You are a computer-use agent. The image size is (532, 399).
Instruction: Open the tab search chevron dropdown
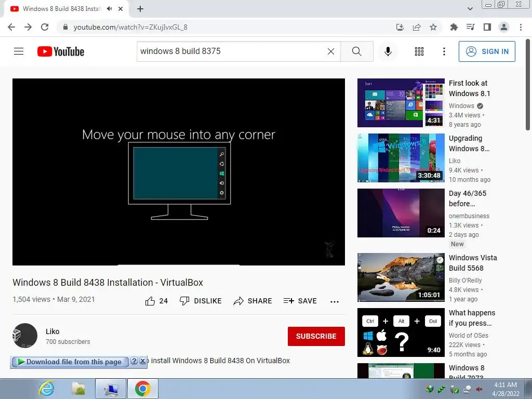click(470, 9)
